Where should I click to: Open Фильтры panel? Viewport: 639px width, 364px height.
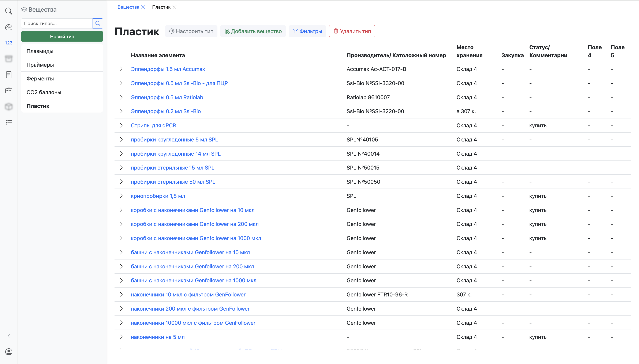tap(307, 31)
